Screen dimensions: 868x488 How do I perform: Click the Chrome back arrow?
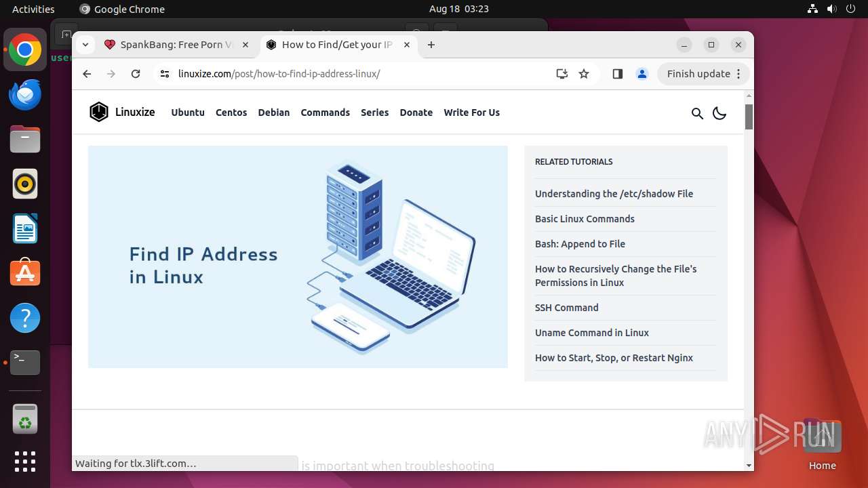[x=87, y=74]
